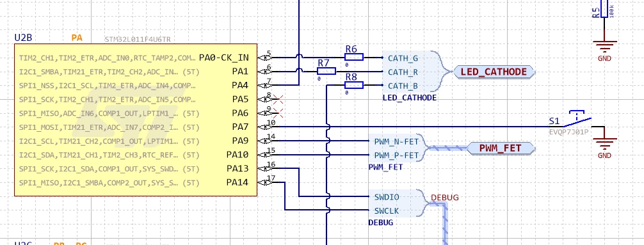Viewport: 644px width, 245px height.
Task: Select the no-connect X marker on PA6
Action: click(x=278, y=113)
